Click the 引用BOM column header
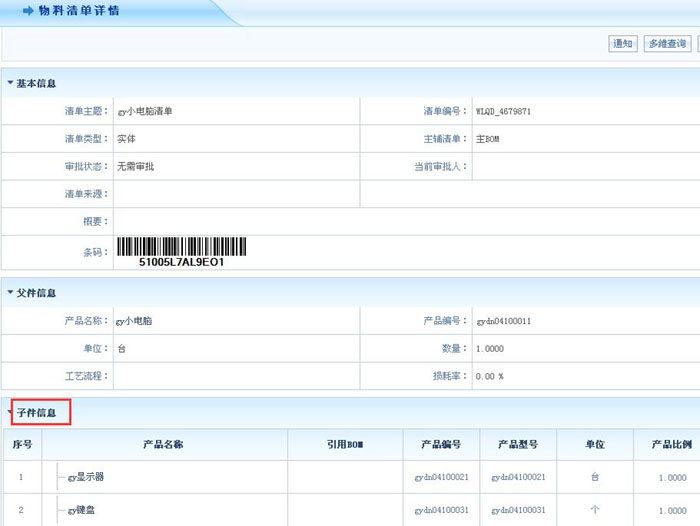This screenshot has height=526, width=700. tap(345, 444)
